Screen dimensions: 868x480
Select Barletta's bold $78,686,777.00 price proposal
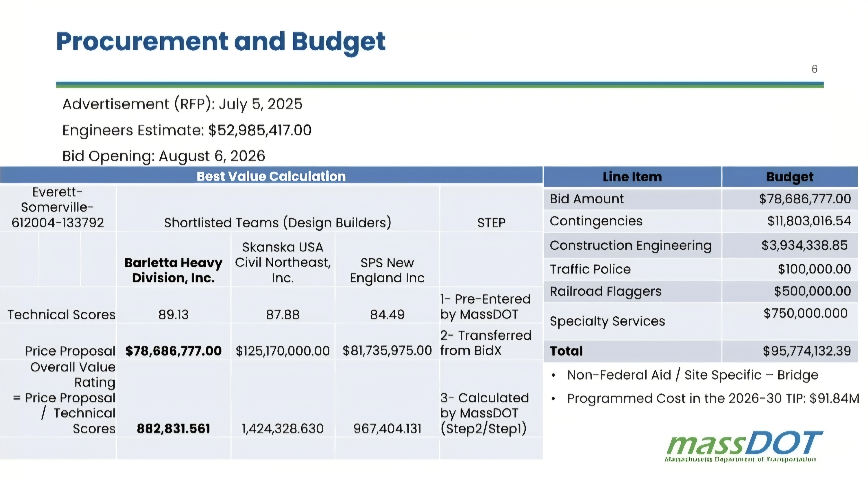(x=173, y=351)
